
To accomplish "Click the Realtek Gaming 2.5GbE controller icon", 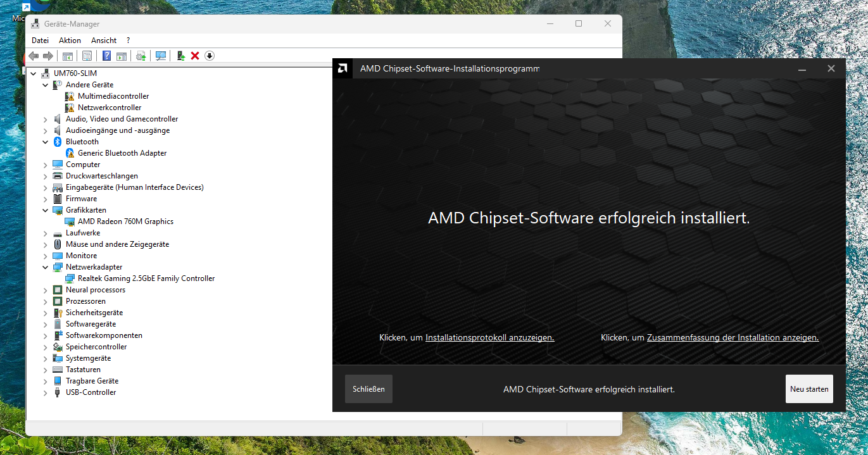I will click(70, 278).
